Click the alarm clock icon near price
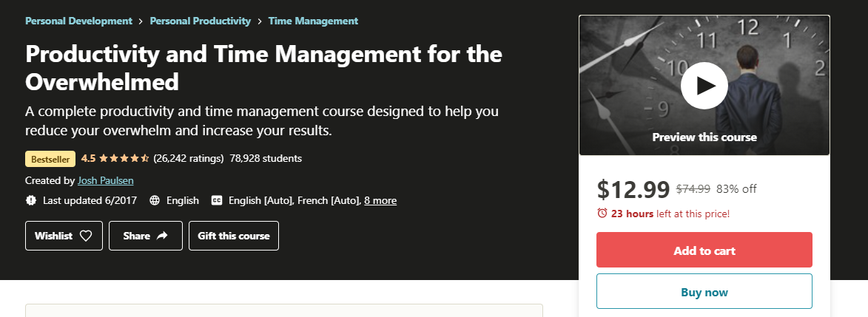Screen dimensions: 868x317 tap(602, 214)
